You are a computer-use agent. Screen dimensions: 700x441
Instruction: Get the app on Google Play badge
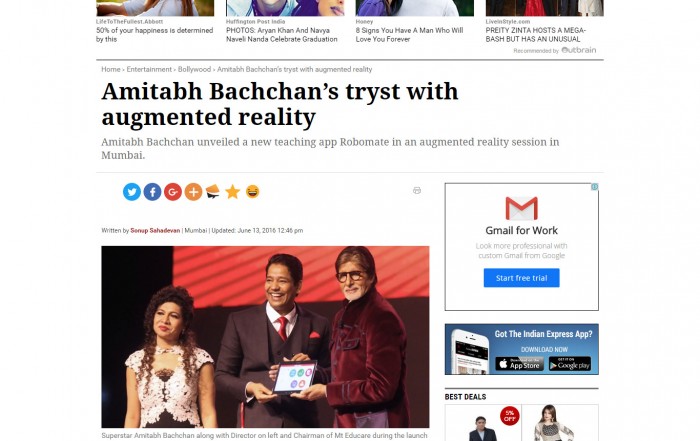coord(570,364)
